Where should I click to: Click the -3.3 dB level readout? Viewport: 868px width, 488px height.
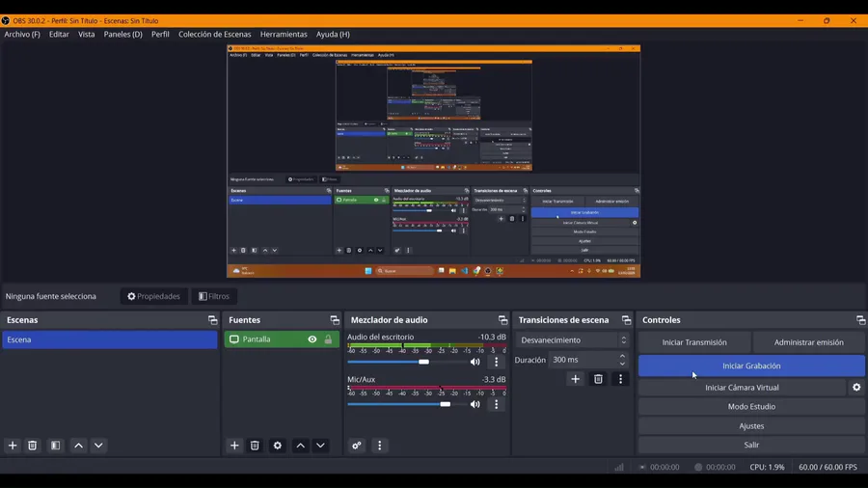493,380
